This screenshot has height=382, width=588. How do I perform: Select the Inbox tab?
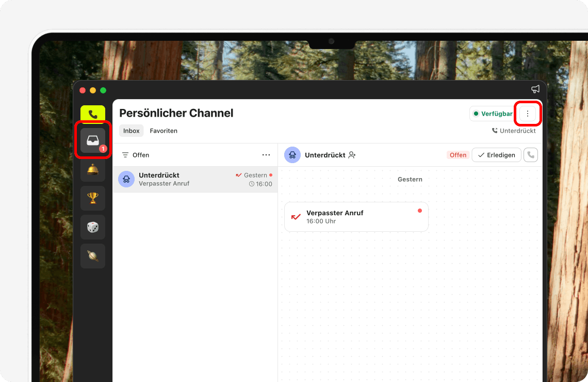tap(131, 131)
